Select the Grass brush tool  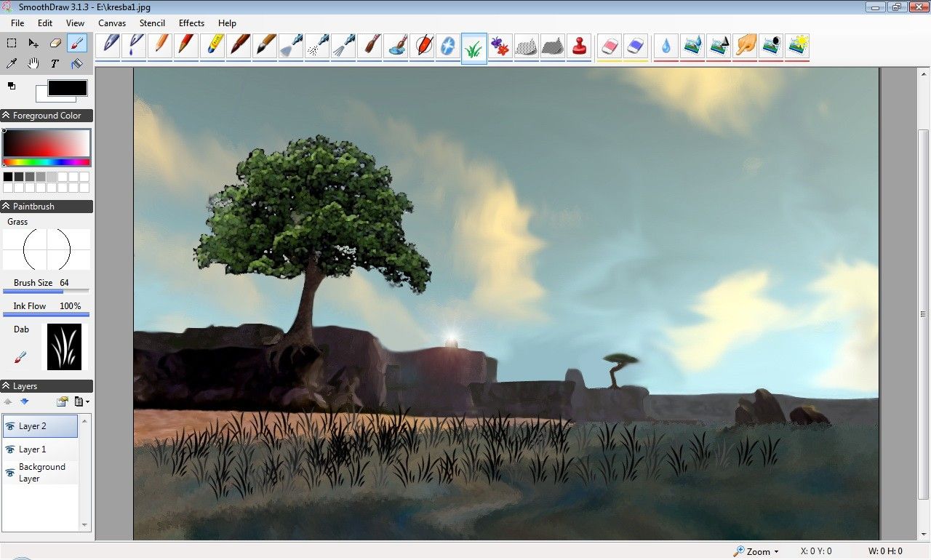click(474, 45)
